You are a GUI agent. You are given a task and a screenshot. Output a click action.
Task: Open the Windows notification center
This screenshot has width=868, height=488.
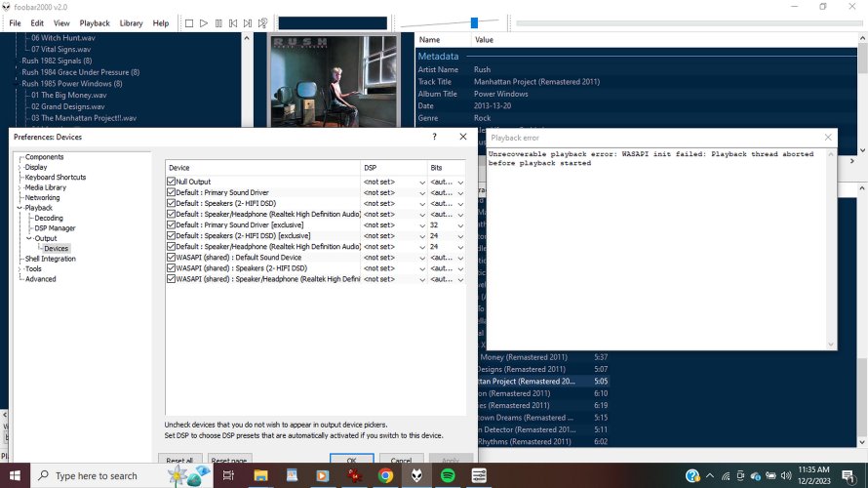tap(848, 476)
